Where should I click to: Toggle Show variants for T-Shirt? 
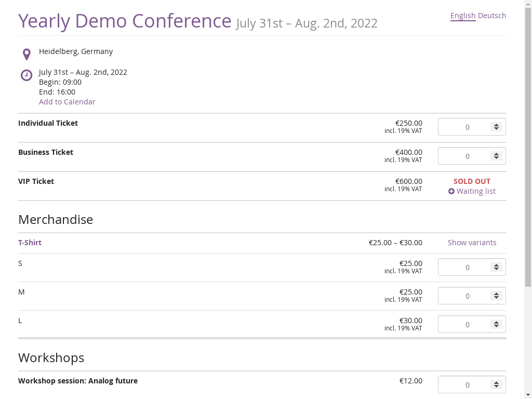click(x=472, y=243)
